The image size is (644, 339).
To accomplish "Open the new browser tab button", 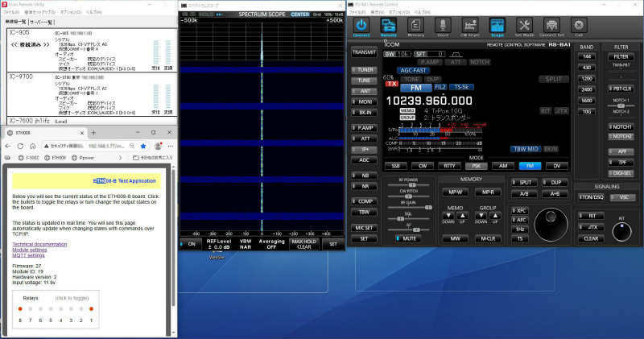I will tap(93, 131).
